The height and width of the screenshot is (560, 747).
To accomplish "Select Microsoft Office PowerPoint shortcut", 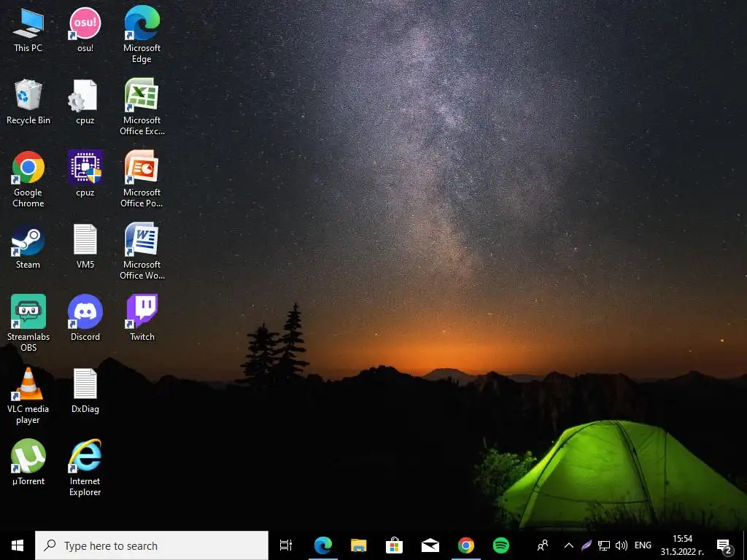I will 142,179.
